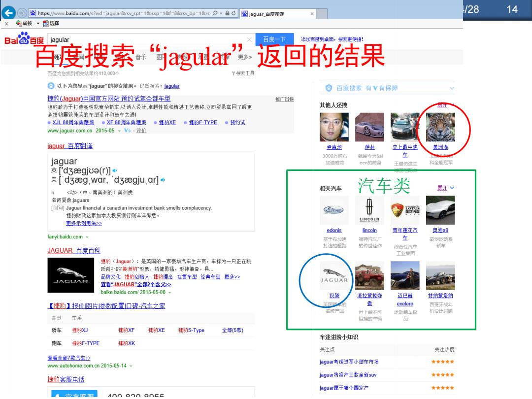Screen dimensions: 532x399
Task: Click the XF 80周年典藏版 sublink
Action: coord(126,123)
